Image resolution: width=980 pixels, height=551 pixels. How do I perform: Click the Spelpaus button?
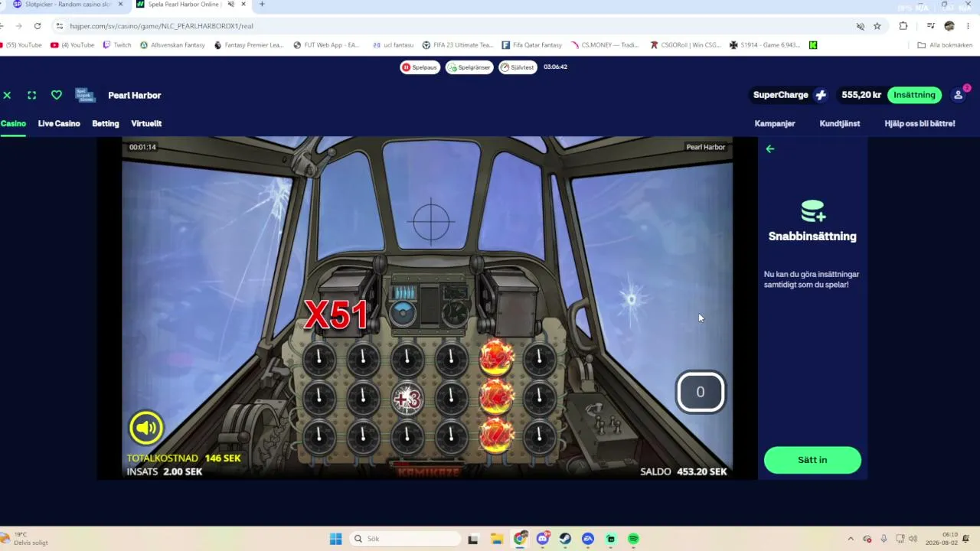(x=420, y=67)
